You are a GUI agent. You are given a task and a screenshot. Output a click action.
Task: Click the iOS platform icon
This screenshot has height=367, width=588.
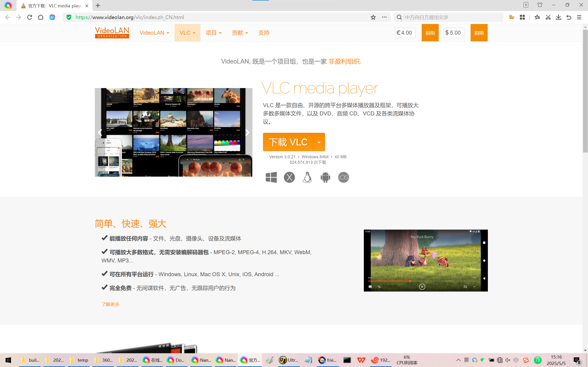coord(343,178)
